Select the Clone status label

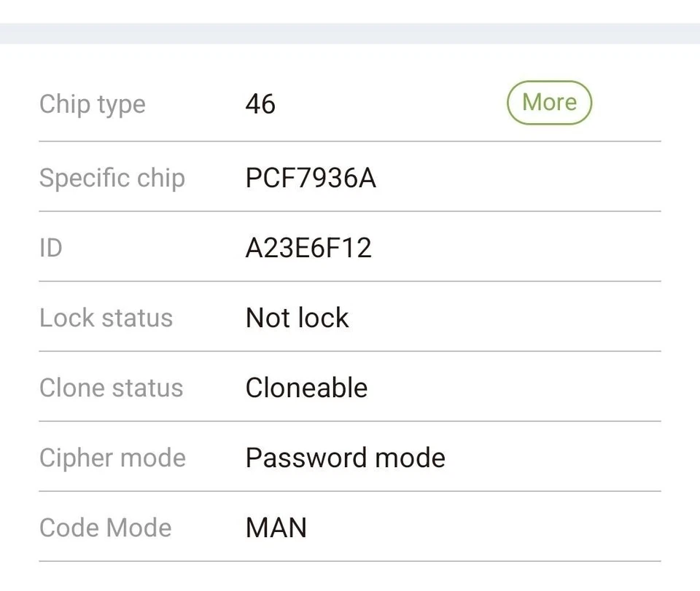pos(112,388)
